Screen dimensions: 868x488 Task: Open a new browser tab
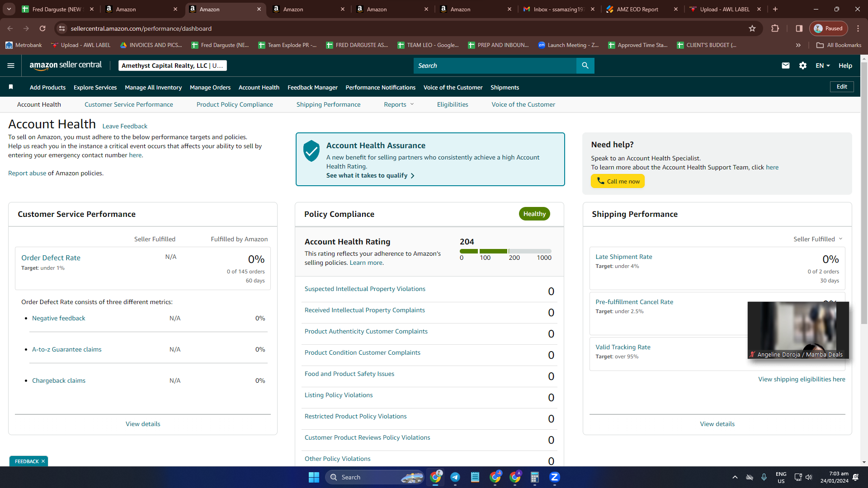(x=775, y=9)
